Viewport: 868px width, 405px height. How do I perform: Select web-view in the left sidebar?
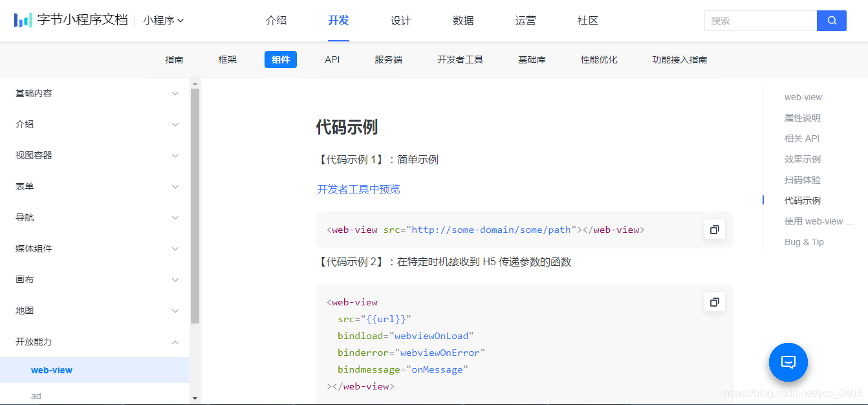pos(51,370)
